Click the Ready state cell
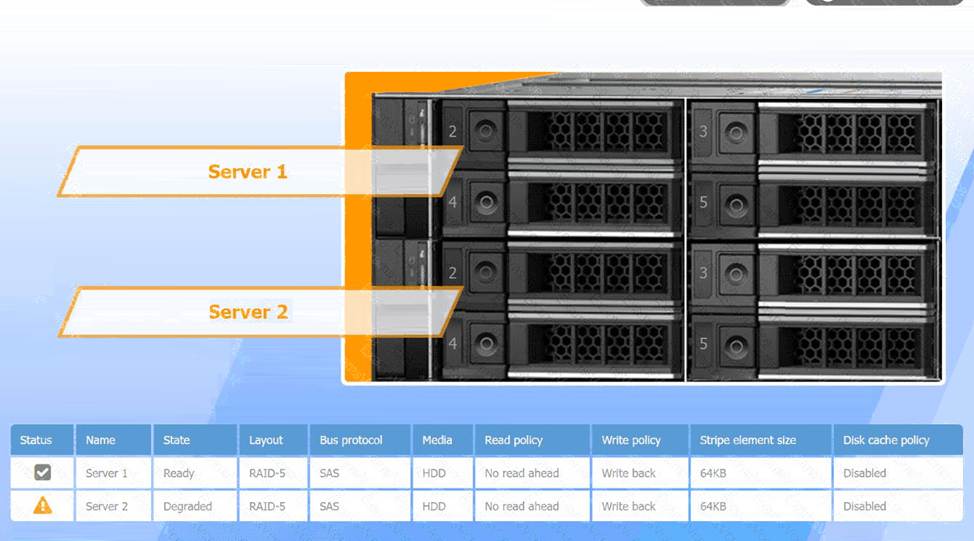This screenshot has height=541, width=974. pyautogui.click(x=179, y=473)
